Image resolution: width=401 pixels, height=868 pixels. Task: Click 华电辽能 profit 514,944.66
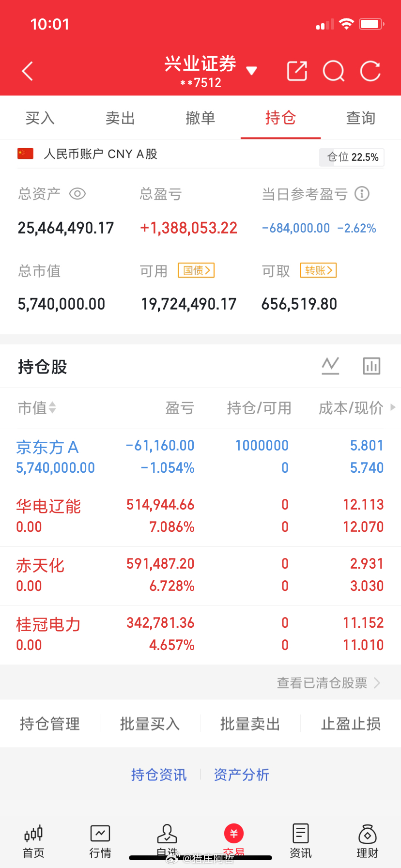tap(160, 505)
